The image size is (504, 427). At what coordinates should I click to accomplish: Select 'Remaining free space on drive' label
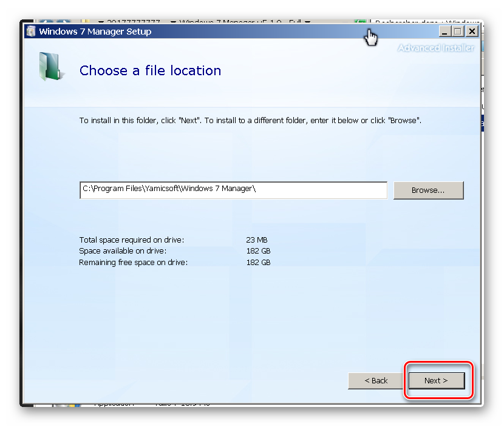(133, 262)
